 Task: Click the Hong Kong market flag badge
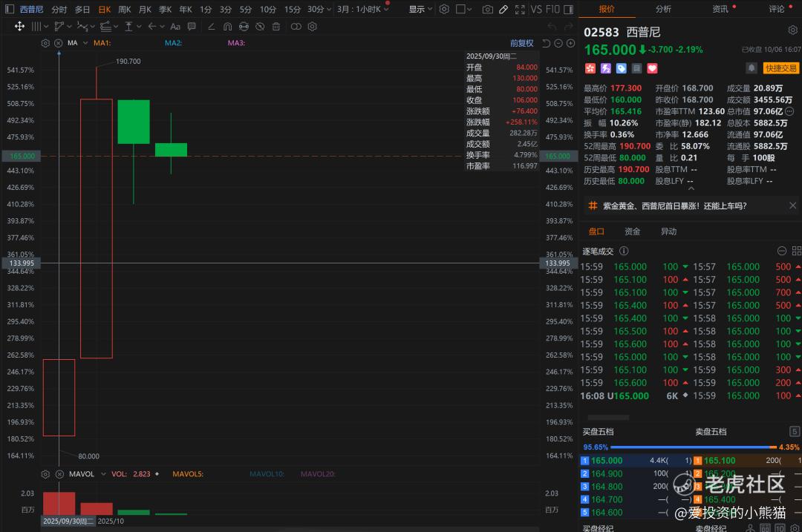[x=590, y=68]
